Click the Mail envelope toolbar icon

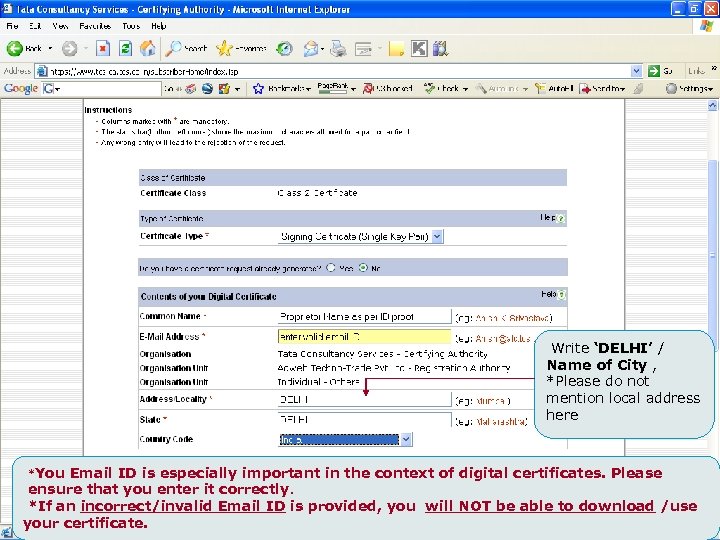pyautogui.click(x=311, y=48)
